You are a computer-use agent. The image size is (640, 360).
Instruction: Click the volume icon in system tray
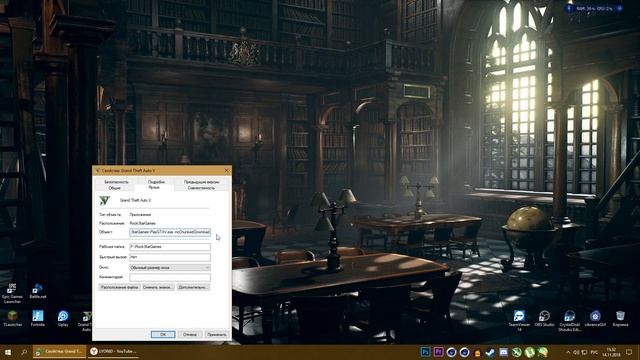(576, 352)
